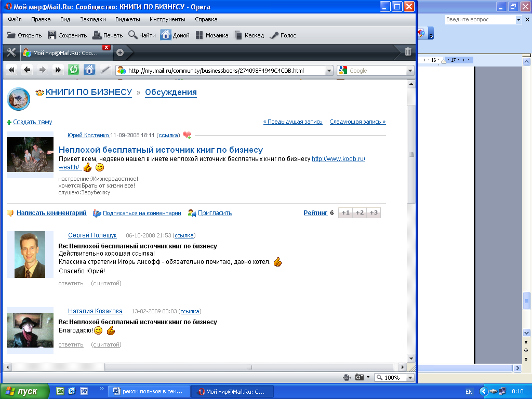
Task: Show hidden system tray icons
Action: [x=484, y=392]
